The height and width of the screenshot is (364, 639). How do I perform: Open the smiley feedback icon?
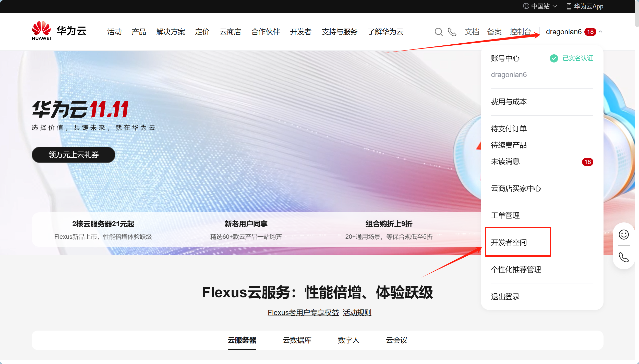coord(623,234)
